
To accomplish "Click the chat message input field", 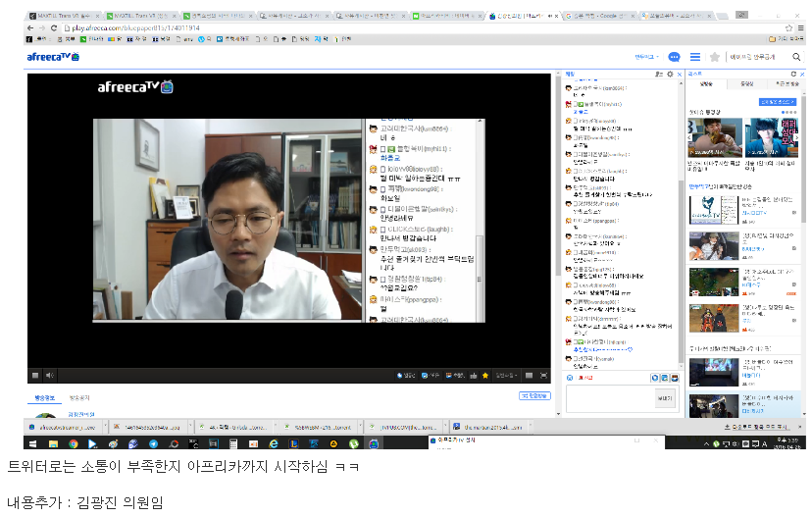I will point(608,397).
